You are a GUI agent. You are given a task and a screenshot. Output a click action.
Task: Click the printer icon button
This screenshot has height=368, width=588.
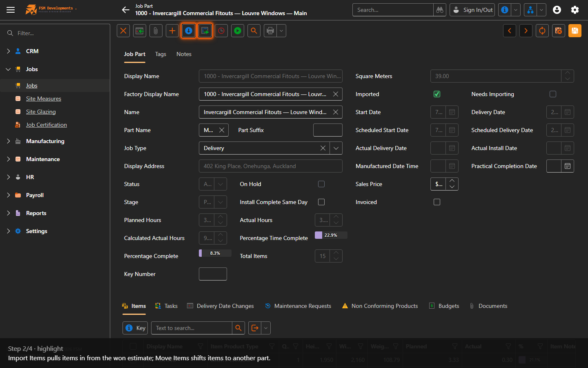coord(270,31)
